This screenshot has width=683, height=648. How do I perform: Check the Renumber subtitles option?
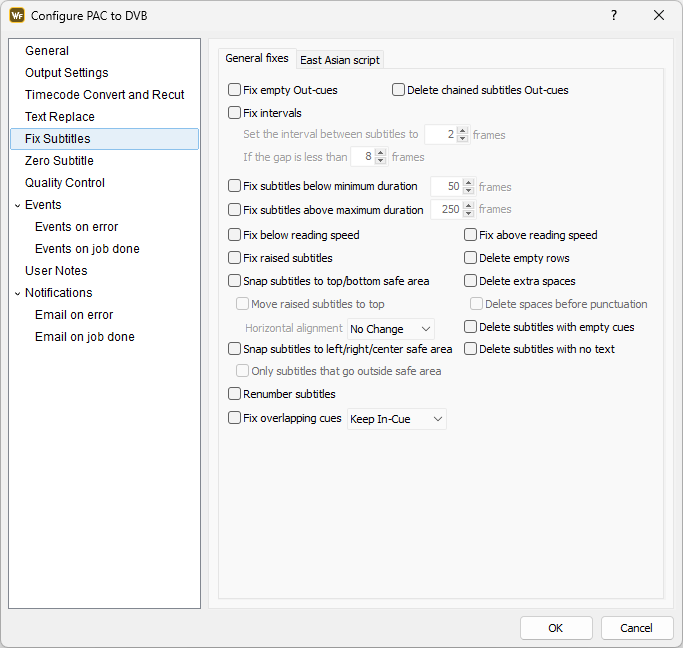(x=235, y=394)
